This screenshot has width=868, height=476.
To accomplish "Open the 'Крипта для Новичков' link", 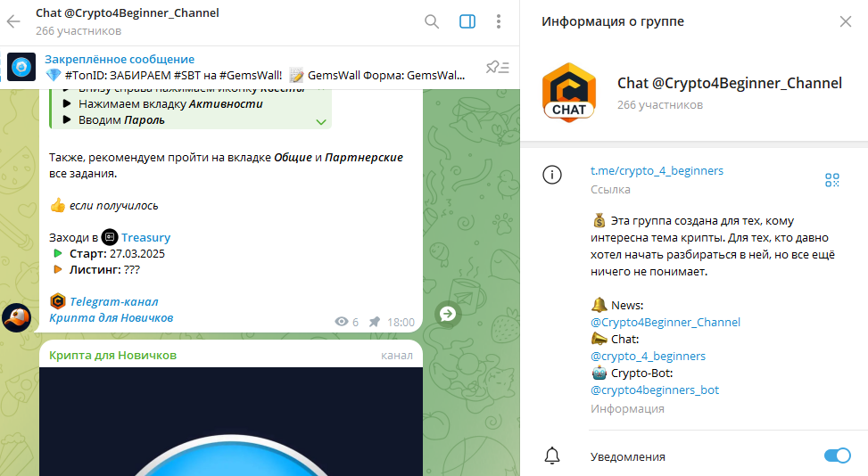I will pos(112,317).
